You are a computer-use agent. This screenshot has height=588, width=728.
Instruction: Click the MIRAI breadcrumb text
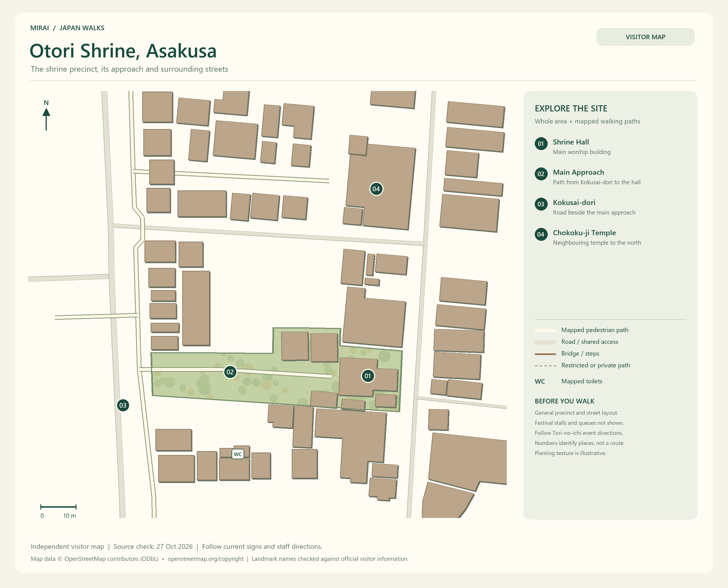[x=40, y=28]
